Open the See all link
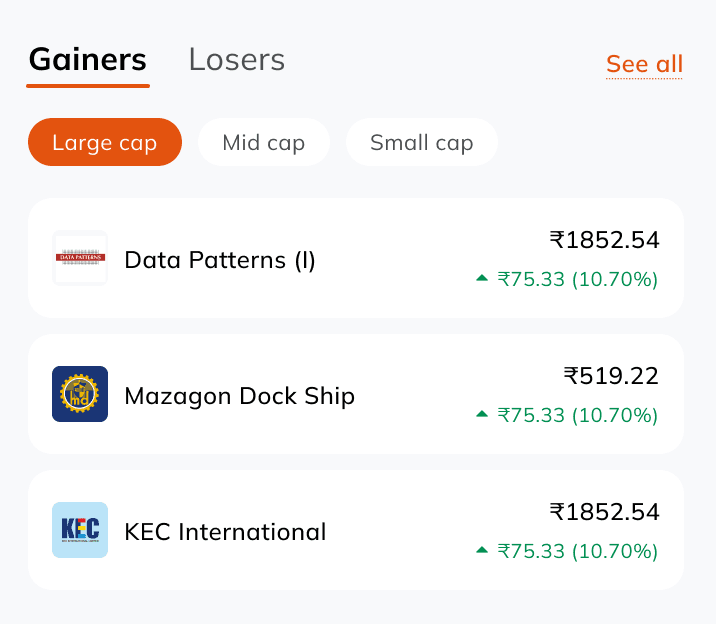Screen dimensions: 716x624 click(644, 65)
